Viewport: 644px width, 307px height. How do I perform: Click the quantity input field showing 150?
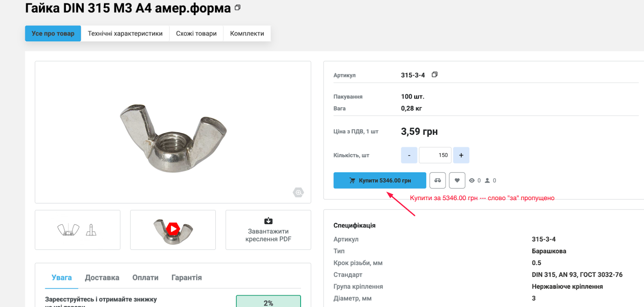tap(435, 155)
